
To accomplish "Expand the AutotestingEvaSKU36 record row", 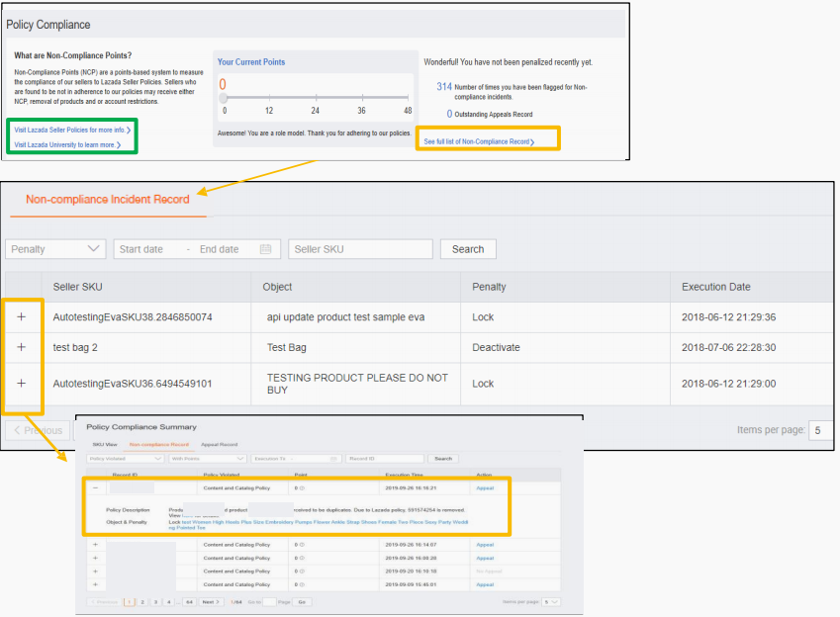I will click(22, 383).
